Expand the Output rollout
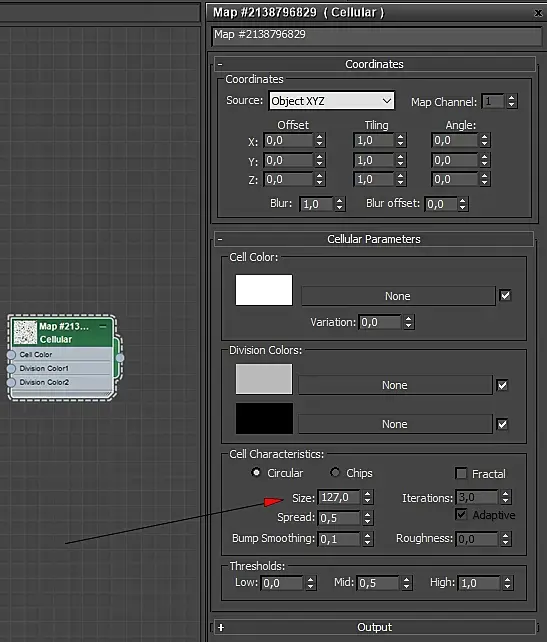Viewport: 547px width, 642px height. (374, 627)
